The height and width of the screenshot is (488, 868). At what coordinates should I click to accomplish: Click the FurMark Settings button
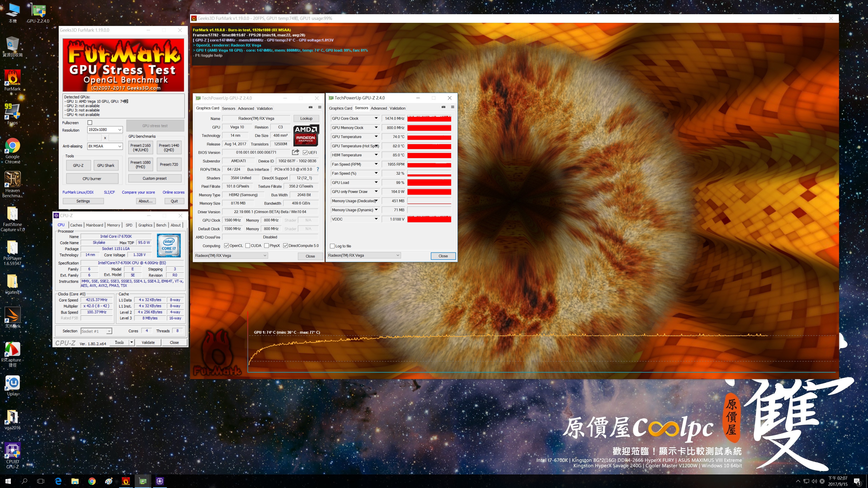point(83,201)
